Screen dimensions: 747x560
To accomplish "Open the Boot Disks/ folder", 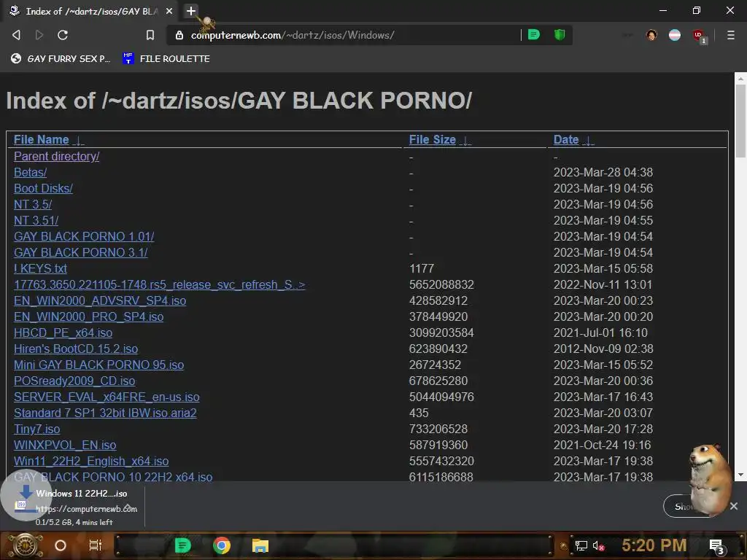I will [43, 189].
